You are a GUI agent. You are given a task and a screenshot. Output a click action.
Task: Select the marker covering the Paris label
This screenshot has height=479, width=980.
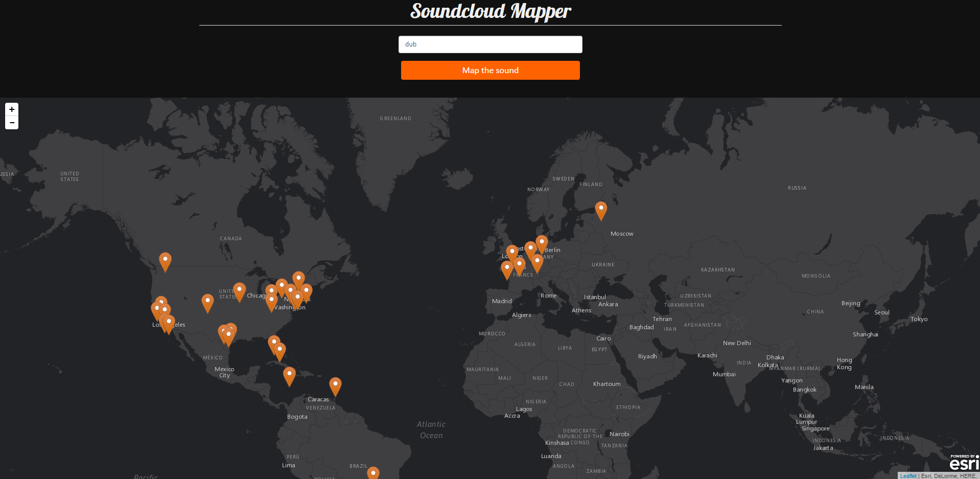519,266
